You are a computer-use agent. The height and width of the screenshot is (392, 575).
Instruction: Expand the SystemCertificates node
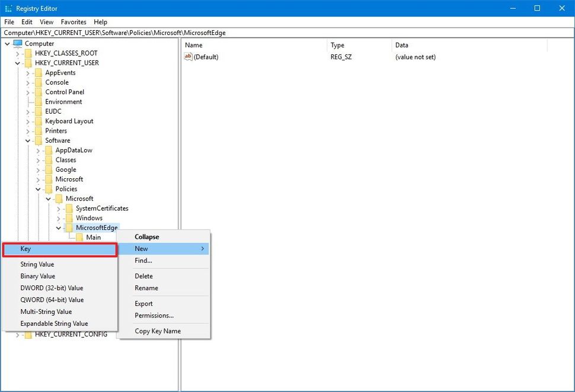(x=58, y=208)
